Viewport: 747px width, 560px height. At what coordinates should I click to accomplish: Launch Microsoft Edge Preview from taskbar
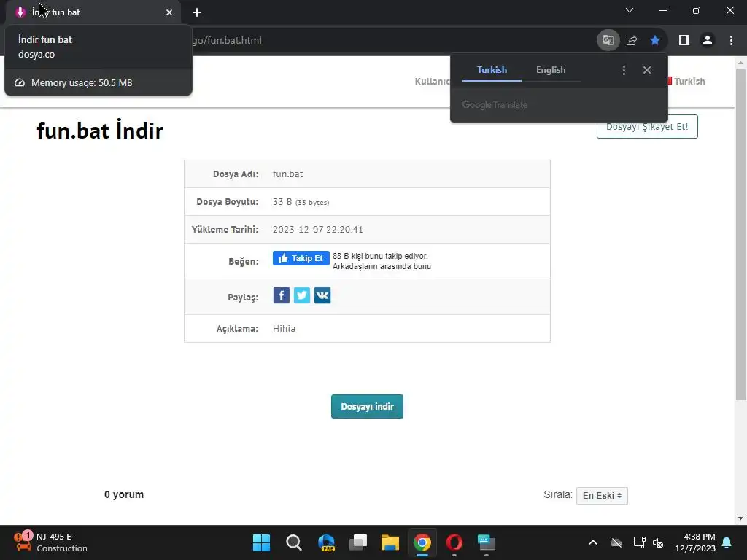pyautogui.click(x=326, y=542)
